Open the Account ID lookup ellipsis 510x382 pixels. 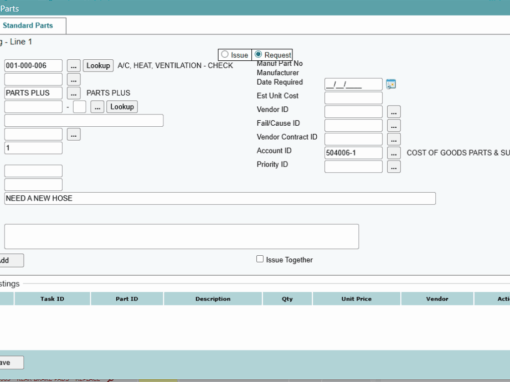[x=394, y=153]
